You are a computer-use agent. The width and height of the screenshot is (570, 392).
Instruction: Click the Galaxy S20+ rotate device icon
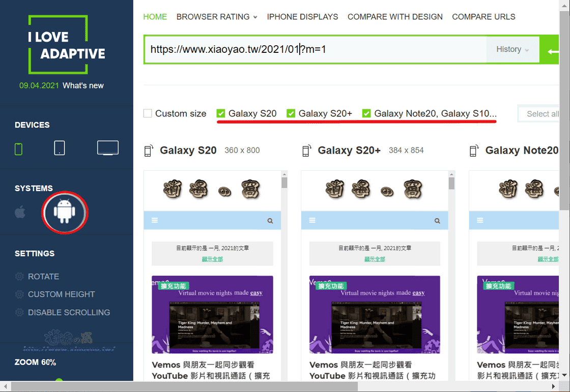pos(306,150)
